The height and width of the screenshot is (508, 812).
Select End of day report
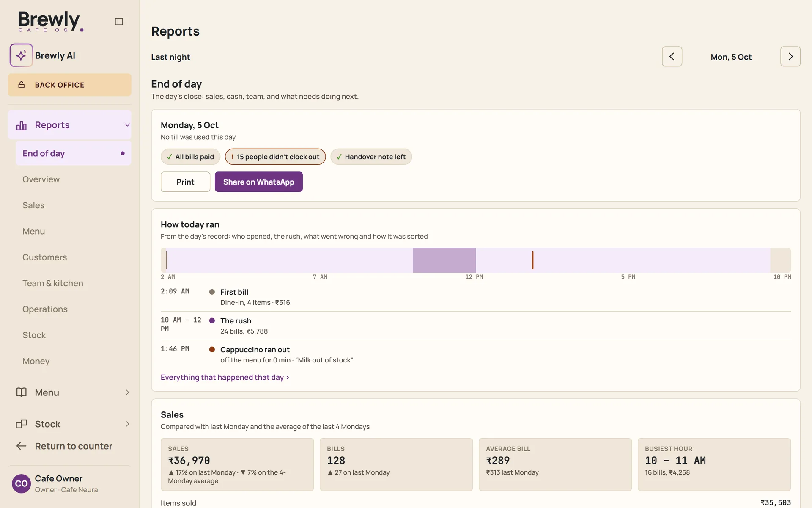click(74, 153)
